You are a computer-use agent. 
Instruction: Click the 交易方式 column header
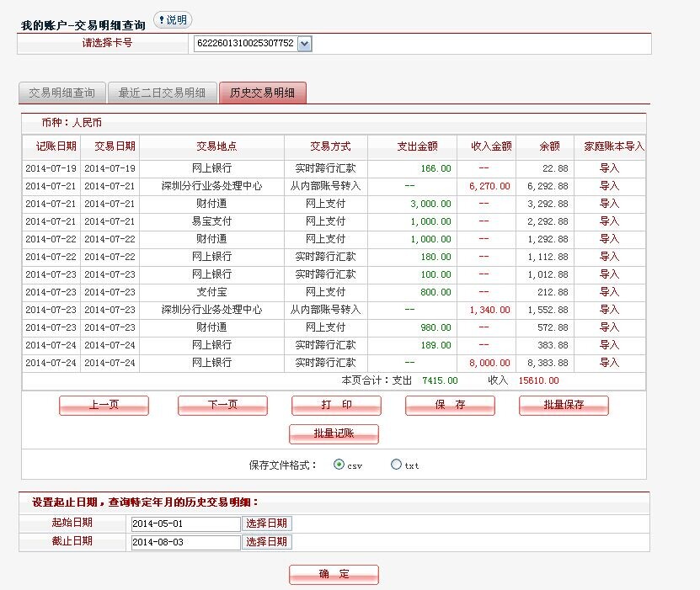point(330,146)
